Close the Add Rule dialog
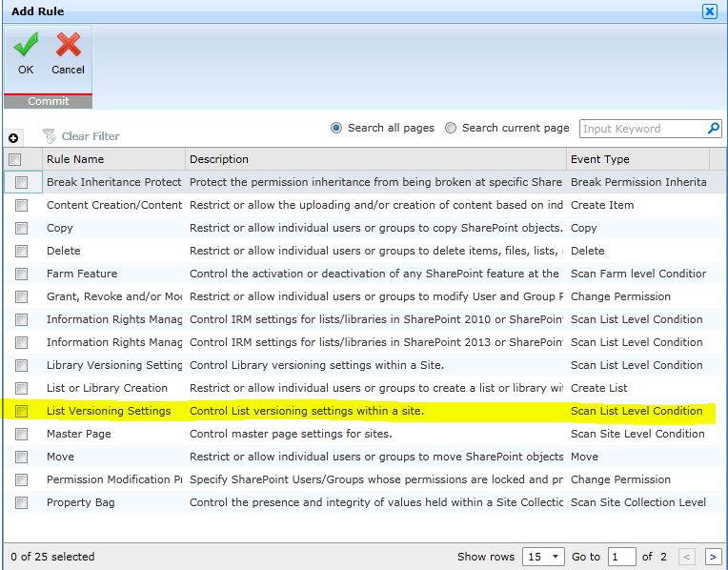The image size is (728, 570). [709, 11]
